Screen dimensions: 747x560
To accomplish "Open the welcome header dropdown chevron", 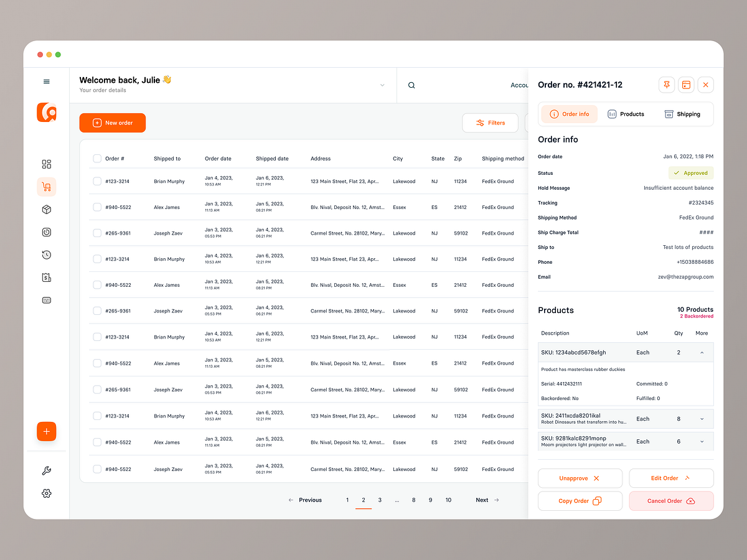I will [x=382, y=85].
